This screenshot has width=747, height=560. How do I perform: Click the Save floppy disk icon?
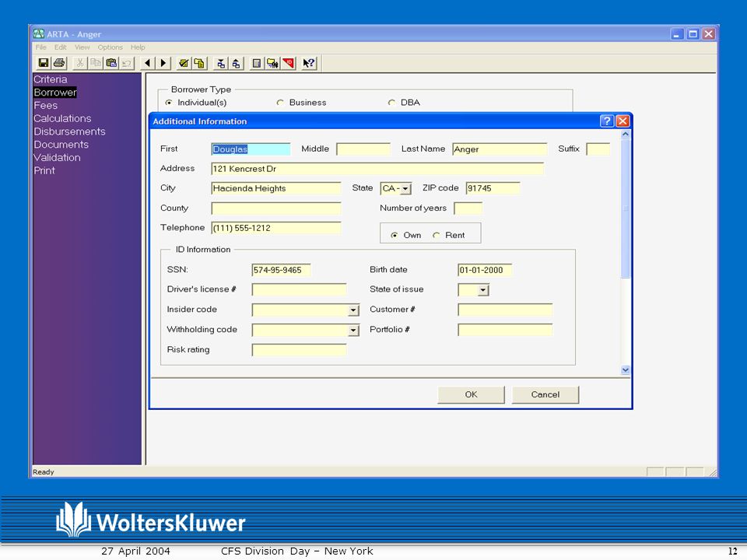(44, 63)
